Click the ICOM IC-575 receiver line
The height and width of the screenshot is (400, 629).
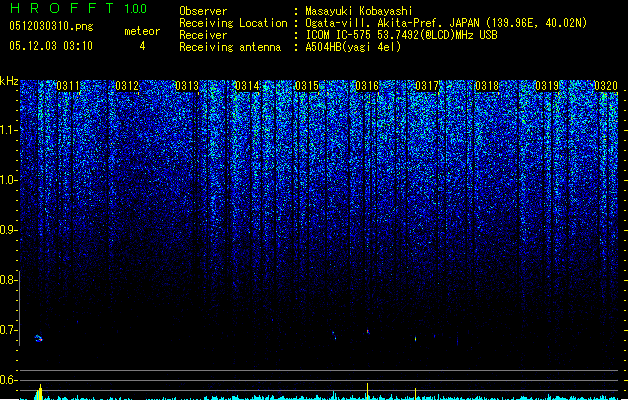pos(401,35)
